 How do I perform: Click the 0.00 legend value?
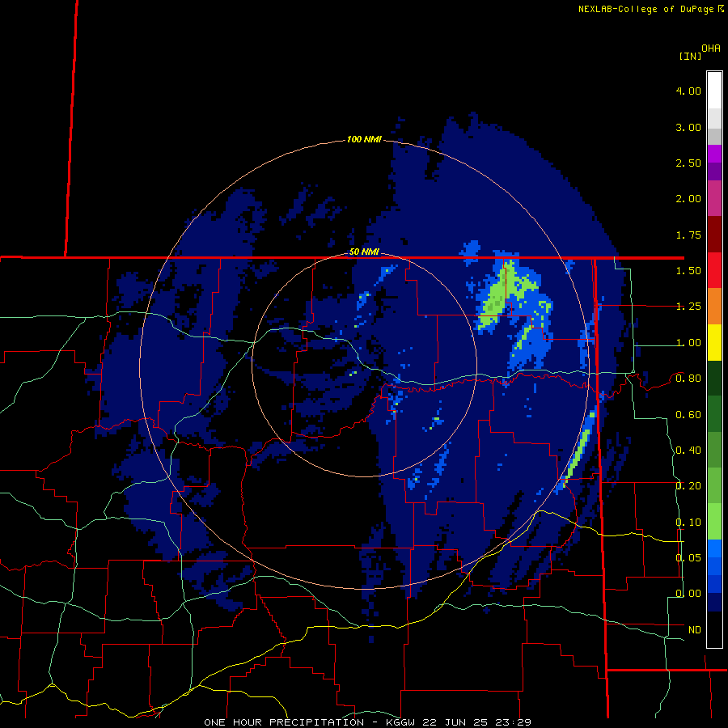(x=688, y=594)
